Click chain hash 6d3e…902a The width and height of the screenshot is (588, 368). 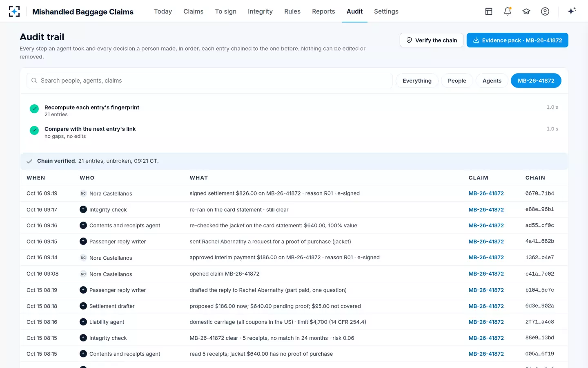[x=540, y=306]
